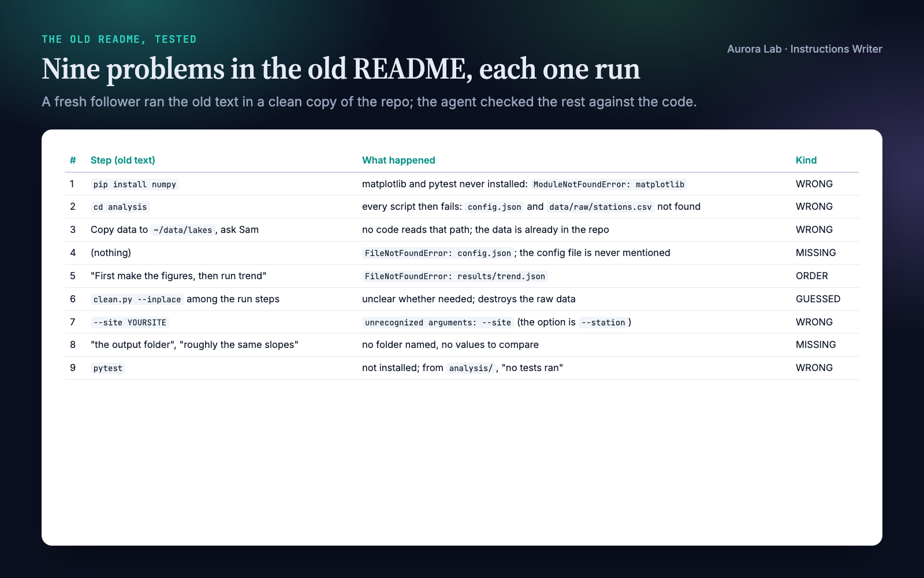924x578 pixels.
Task: Click the WRONG label in the --site row
Action: pos(814,322)
